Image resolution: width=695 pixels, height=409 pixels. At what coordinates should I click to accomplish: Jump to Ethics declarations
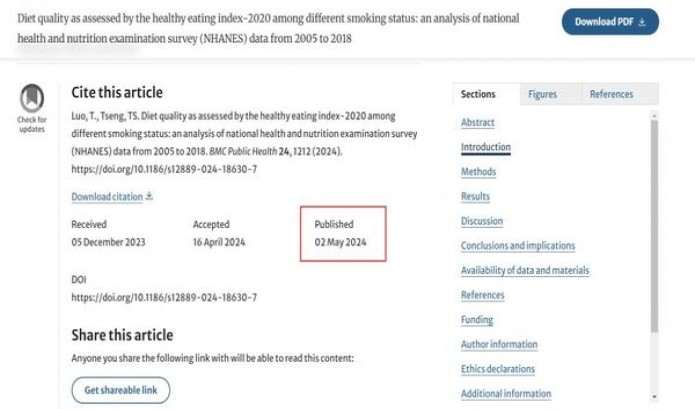[499, 369]
